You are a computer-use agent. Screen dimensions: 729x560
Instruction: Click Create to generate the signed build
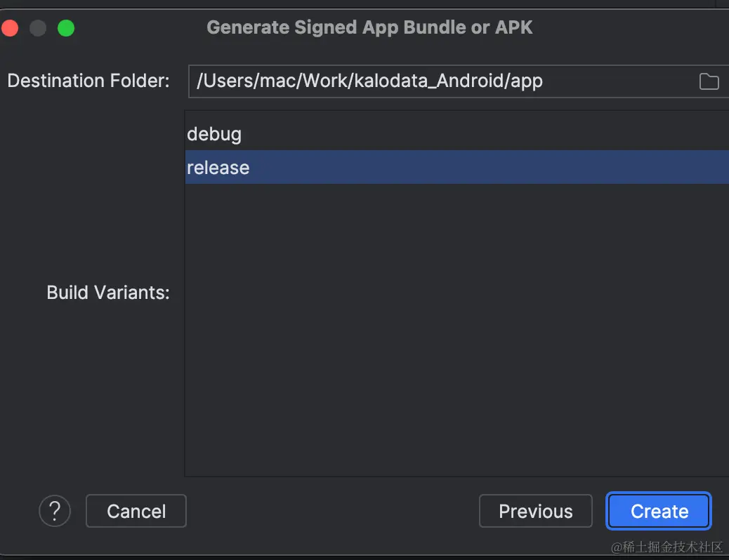pyautogui.click(x=659, y=511)
